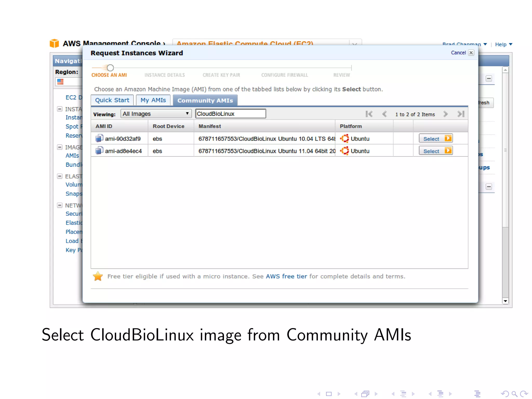Image resolution: width=532 pixels, height=399 pixels.
Task: Click the CHOOSE AN AMI wizard step
Action: click(109, 75)
